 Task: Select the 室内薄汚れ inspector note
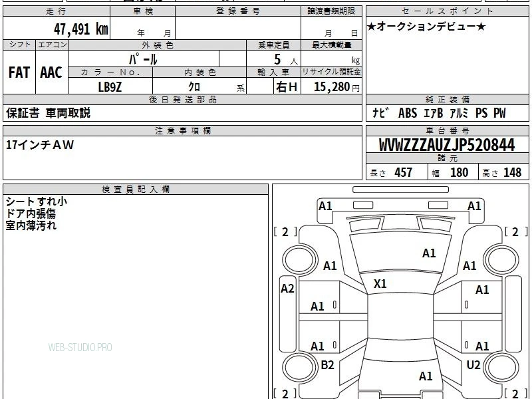[31, 225]
